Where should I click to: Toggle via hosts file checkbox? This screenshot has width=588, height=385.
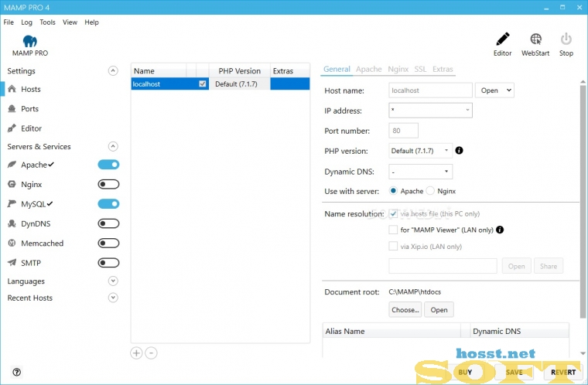(x=393, y=213)
